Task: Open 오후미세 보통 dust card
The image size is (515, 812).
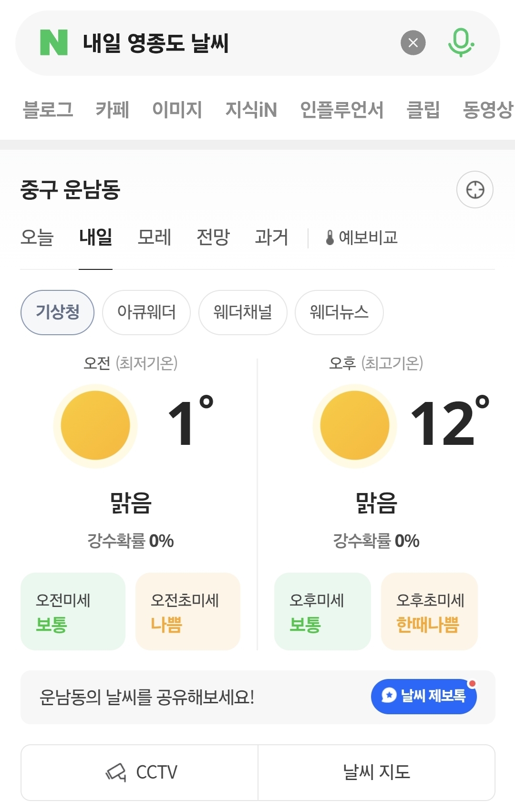Action: pos(322,611)
